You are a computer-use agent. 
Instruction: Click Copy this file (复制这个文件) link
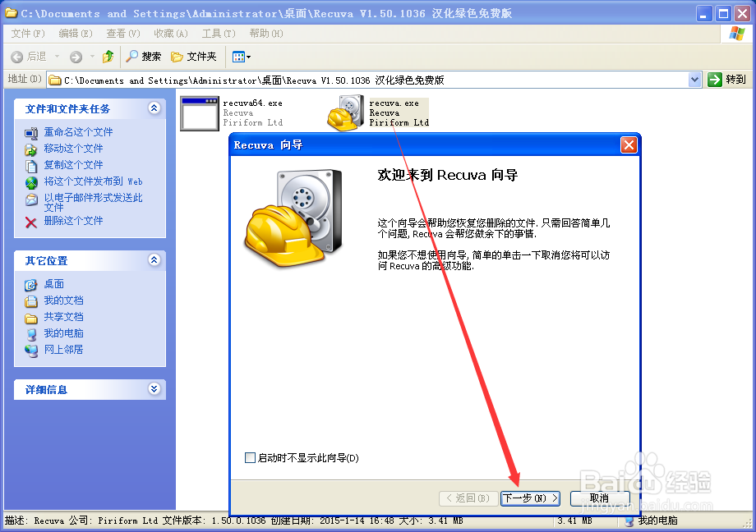click(x=74, y=164)
